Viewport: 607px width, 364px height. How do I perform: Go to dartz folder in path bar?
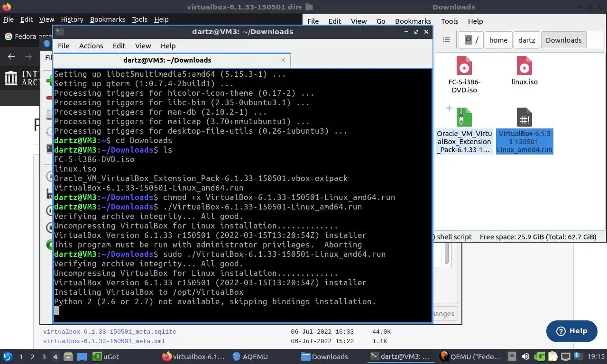tap(526, 40)
